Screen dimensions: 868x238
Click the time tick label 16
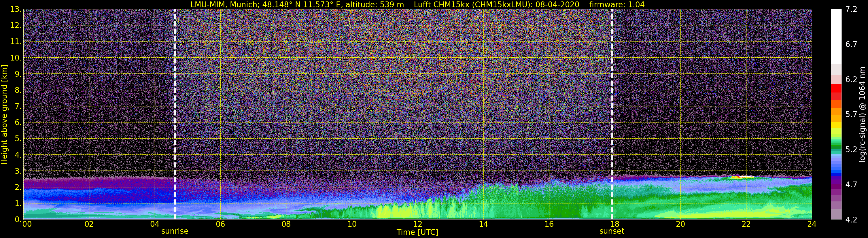[x=549, y=224]
